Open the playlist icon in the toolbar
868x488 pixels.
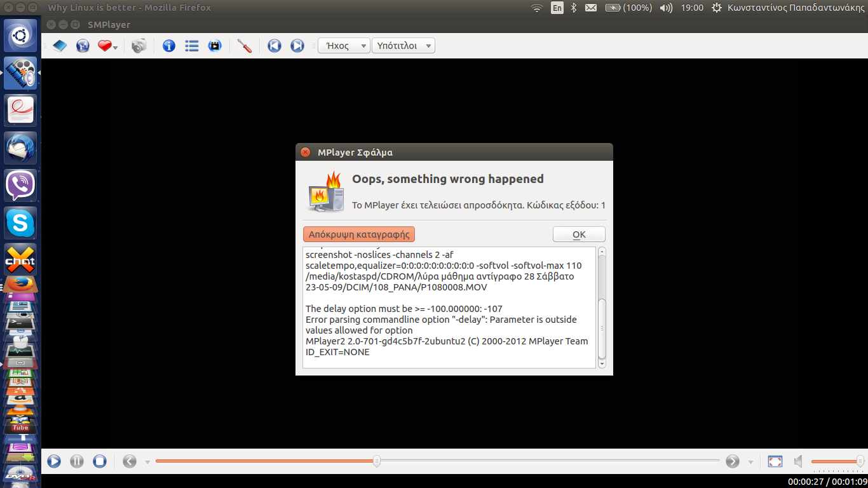(192, 46)
